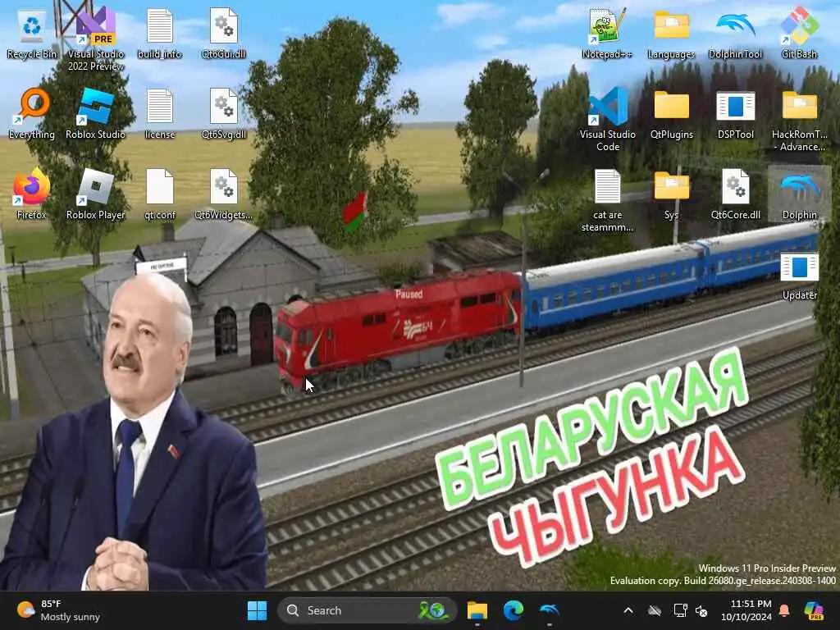Select the qt.conf file icon
The width and height of the screenshot is (840, 630).
pos(160,195)
